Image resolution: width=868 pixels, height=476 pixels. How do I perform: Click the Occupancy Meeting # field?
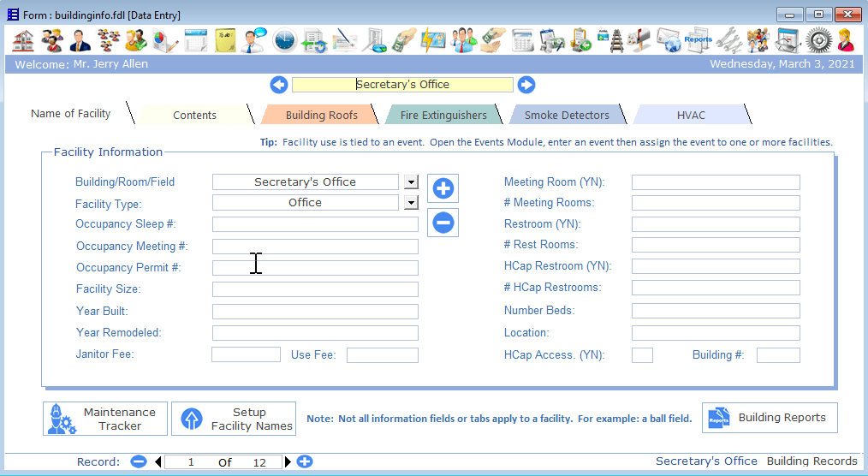click(x=315, y=247)
